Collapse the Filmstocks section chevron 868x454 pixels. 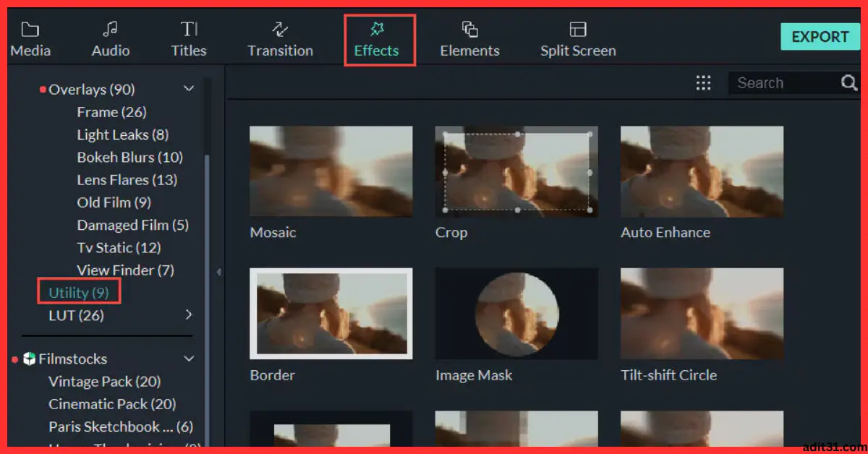(189, 359)
